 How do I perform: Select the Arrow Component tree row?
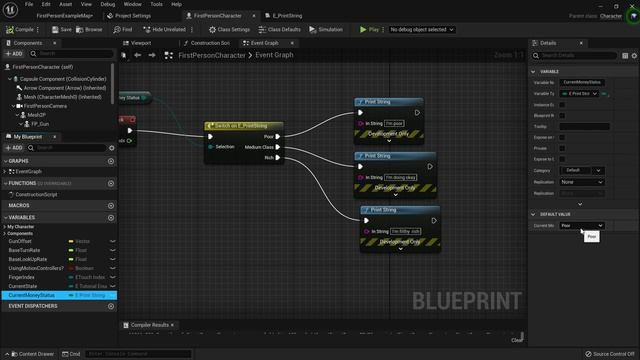[x=61, y=88]
